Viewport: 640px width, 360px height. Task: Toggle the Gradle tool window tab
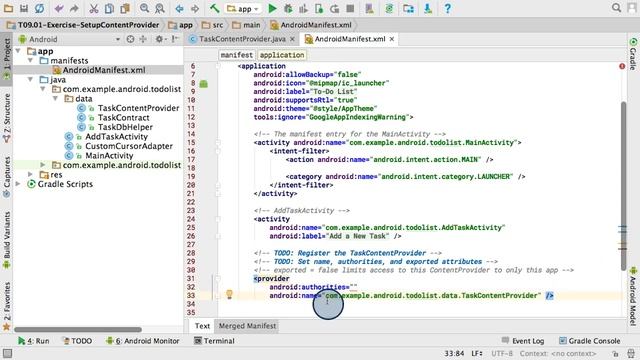pyautogui.click(x=633, y=53)
